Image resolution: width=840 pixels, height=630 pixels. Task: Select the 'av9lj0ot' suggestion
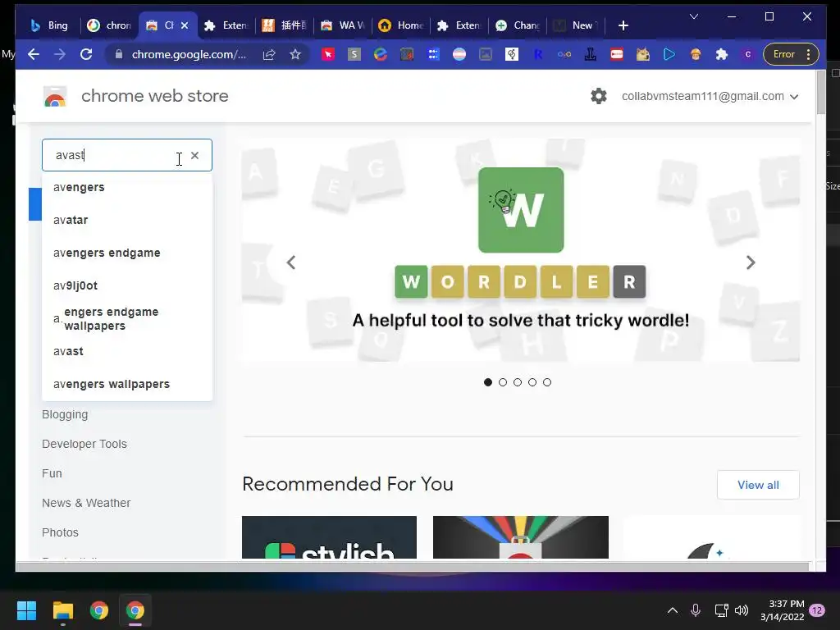click(x=127, y=285)
